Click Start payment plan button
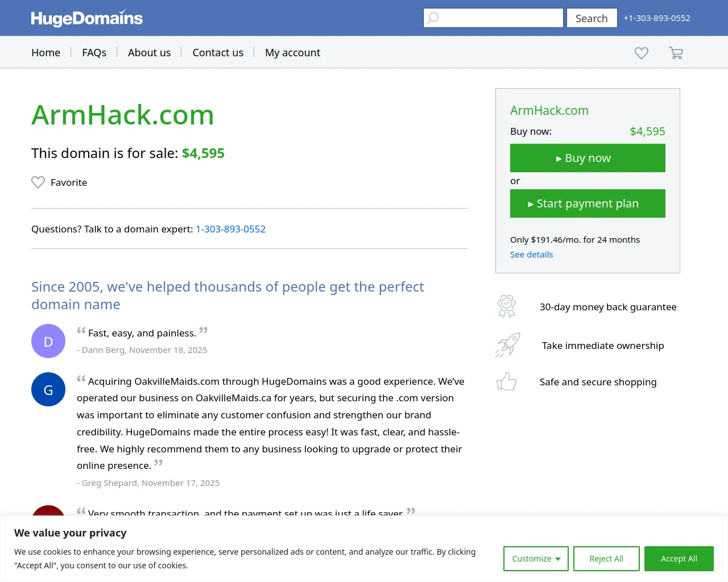728x582 pixels. (x=588, y=203)
